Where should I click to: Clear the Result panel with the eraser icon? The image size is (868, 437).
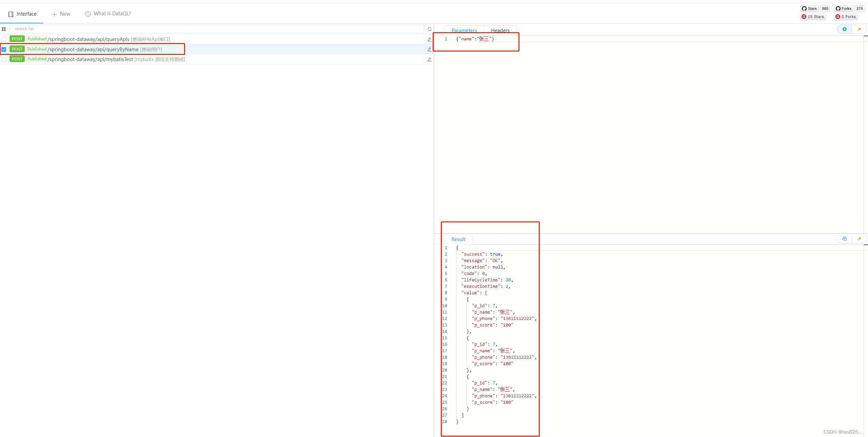point(859,239)
